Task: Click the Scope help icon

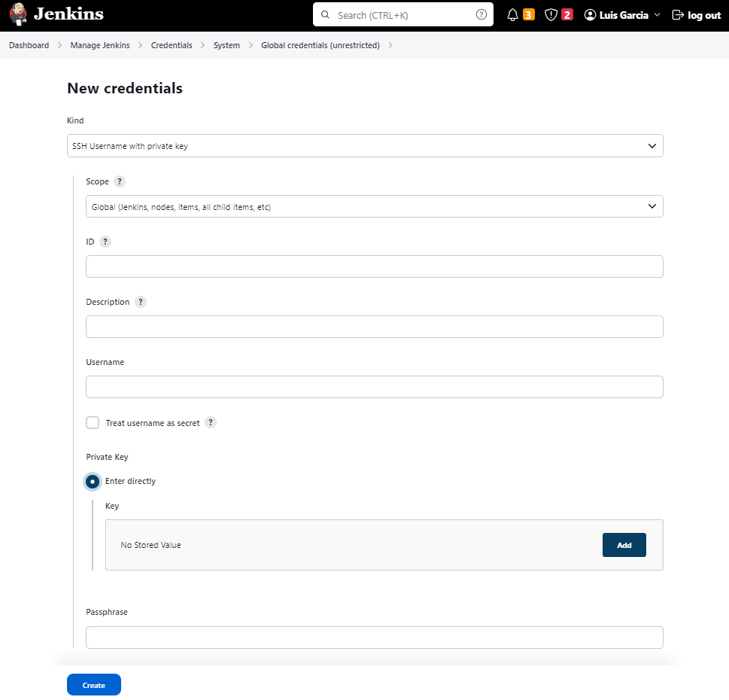Action: coord(120,181)
